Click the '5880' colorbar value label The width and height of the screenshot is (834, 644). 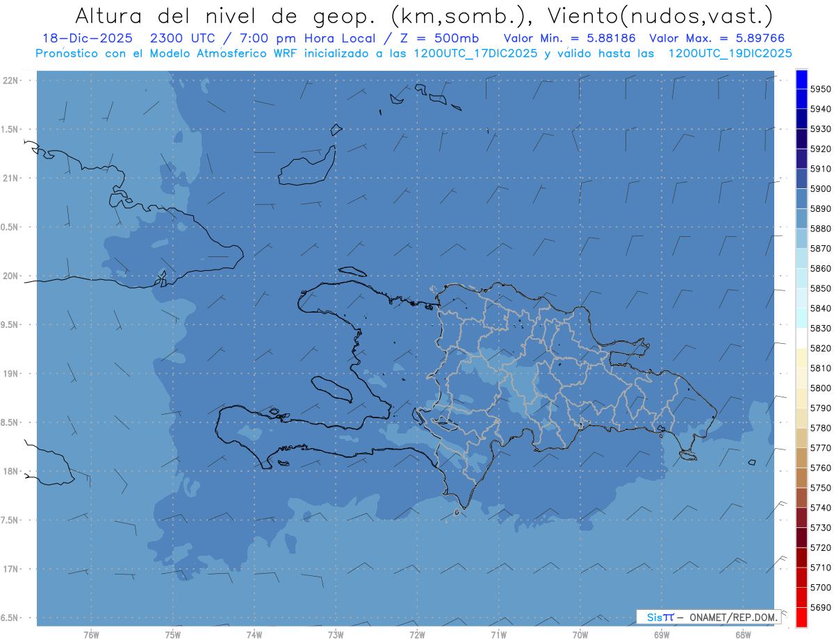[x=820, y=229]
